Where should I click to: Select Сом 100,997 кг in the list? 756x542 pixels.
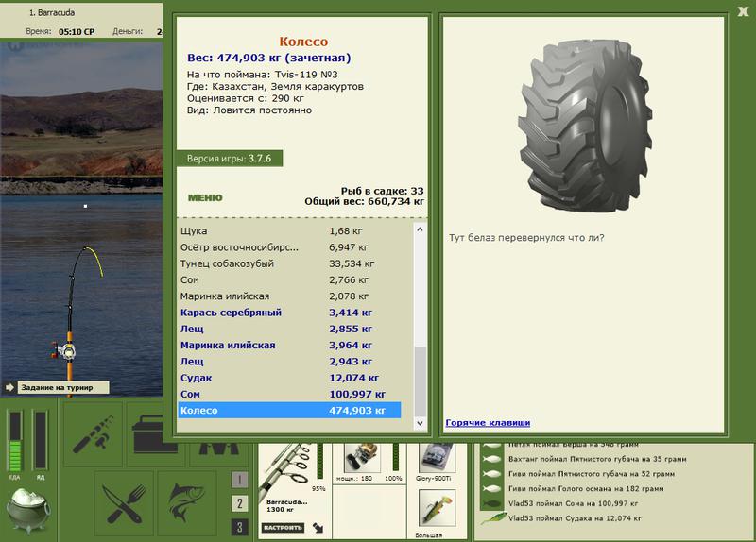pyautogui.click(x=289, y=394)
